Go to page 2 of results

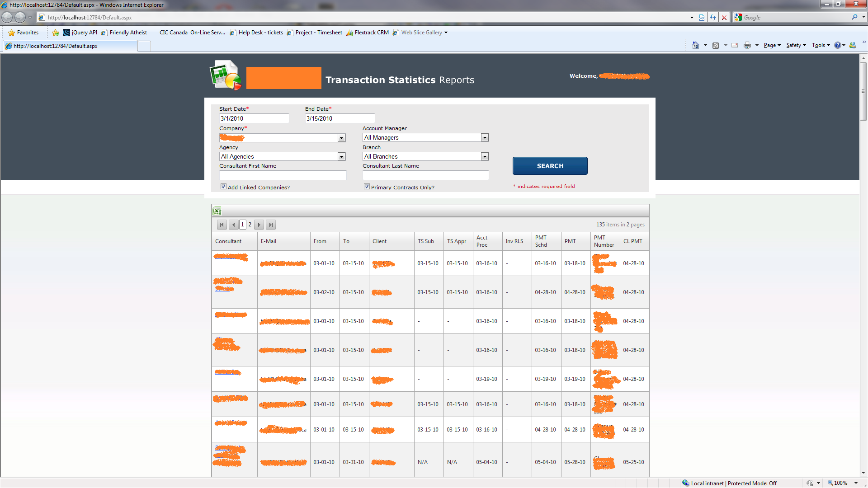250,225
